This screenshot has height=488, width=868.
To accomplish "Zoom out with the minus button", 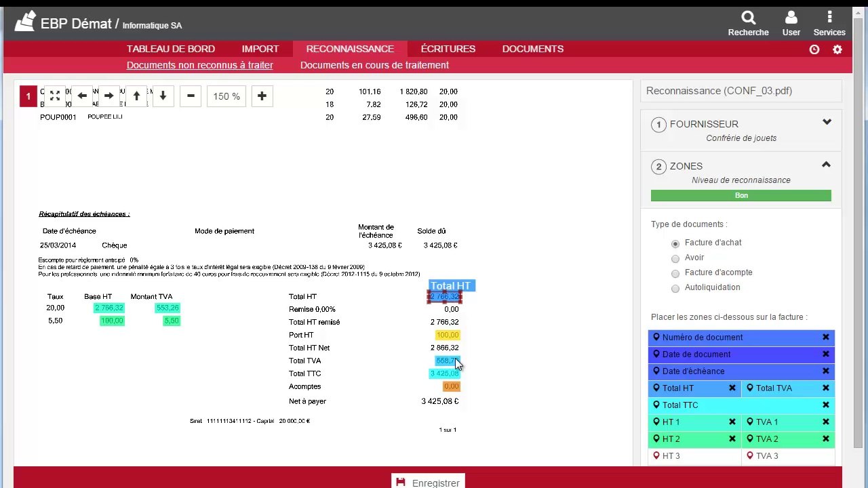I will pos(191,96).
